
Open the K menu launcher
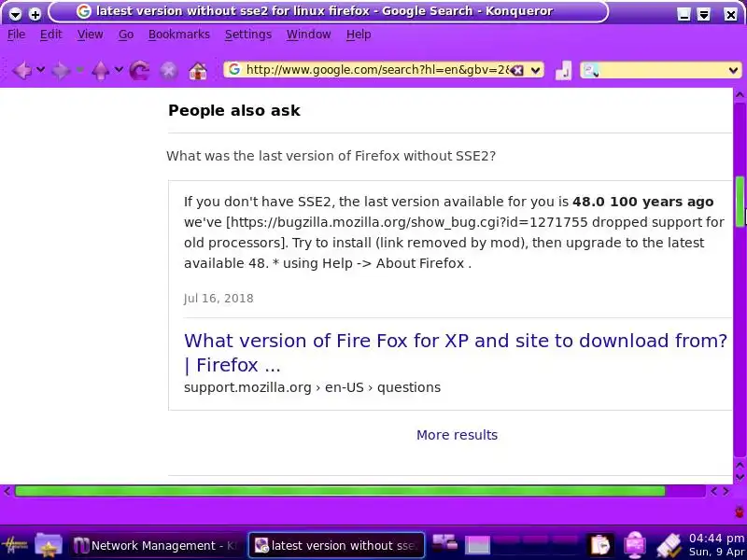tap(14, 544)
